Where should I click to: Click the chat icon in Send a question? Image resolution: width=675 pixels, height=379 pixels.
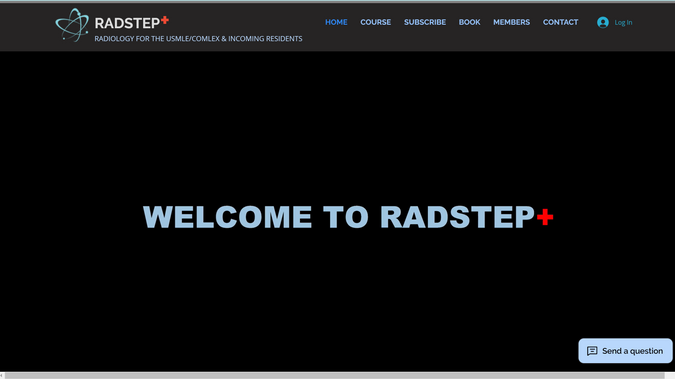pos(592,351)
